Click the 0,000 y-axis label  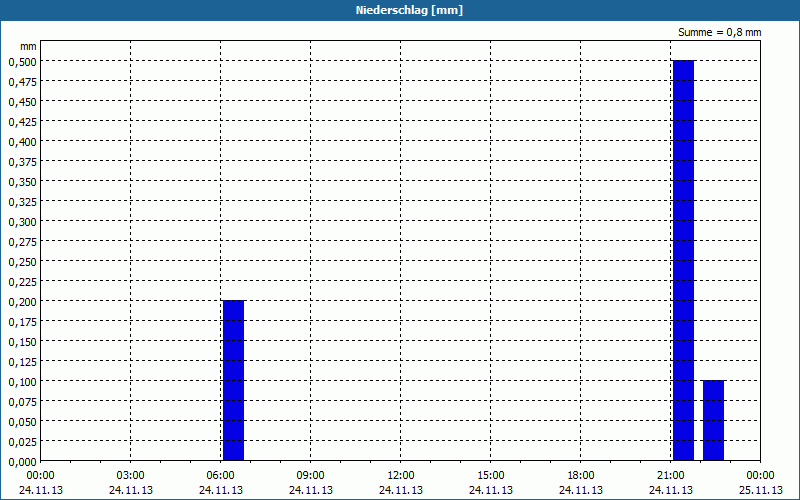(22, 462)
